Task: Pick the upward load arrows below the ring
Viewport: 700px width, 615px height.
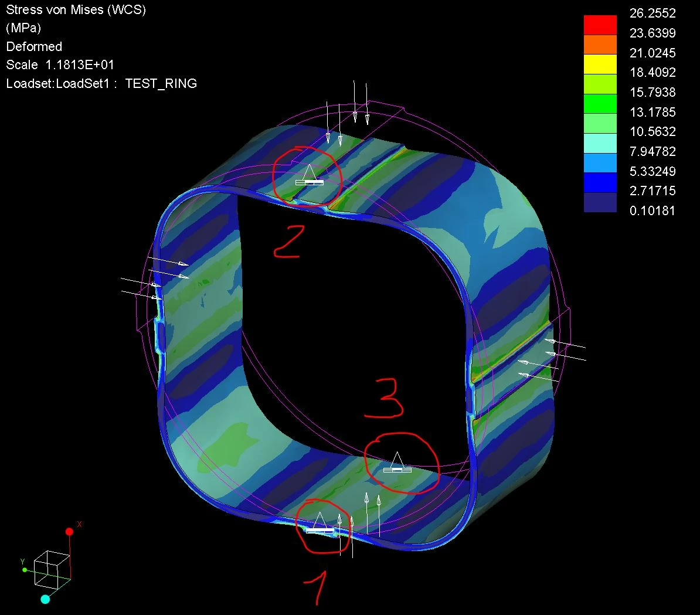Action: pyautogui.click(x=359, y=525)
